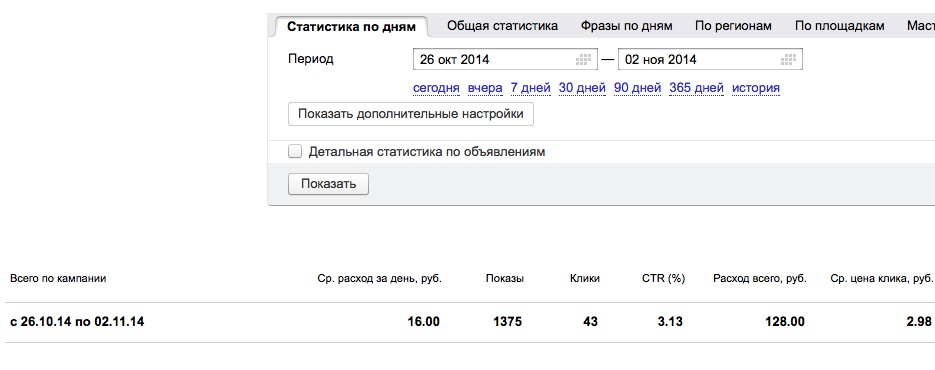Click the Период label
Viewport: 935px width, 370px height.
[x=311, y=59]
